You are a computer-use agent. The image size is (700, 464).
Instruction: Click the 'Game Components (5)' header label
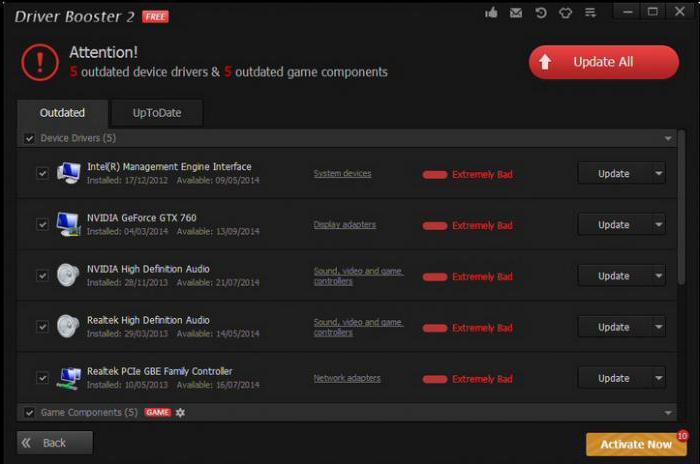(x=89, y=412)
